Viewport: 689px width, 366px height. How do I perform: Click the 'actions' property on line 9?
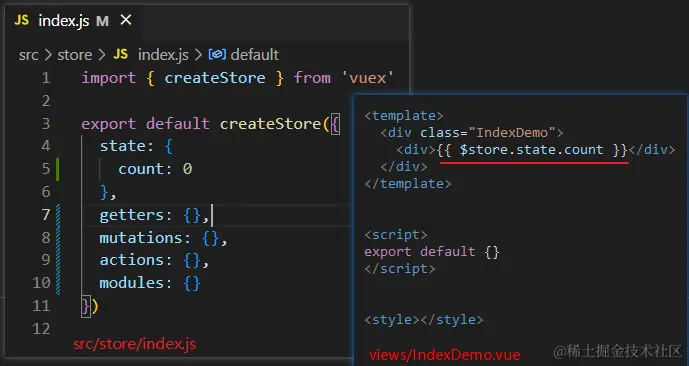131,261
